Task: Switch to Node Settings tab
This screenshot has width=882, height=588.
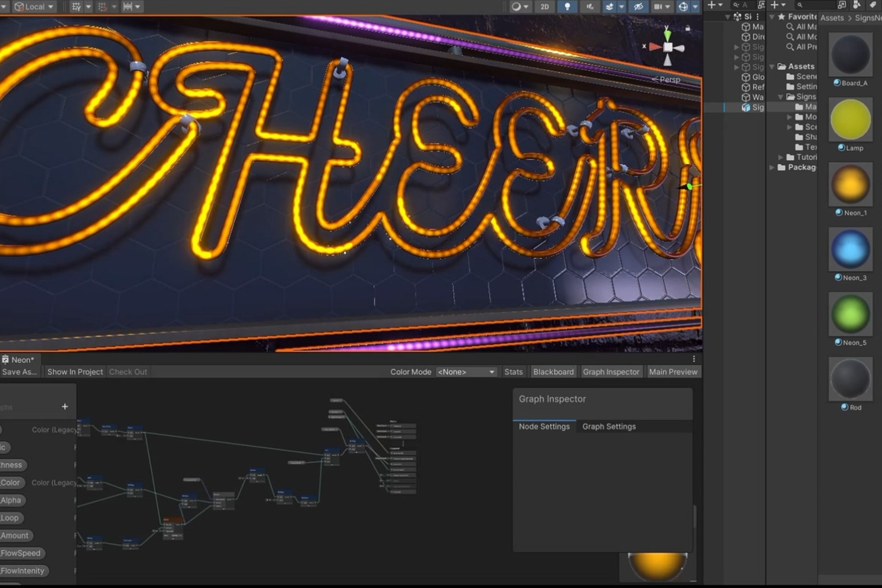Action: pyautogui.click(x=544, y=427)
